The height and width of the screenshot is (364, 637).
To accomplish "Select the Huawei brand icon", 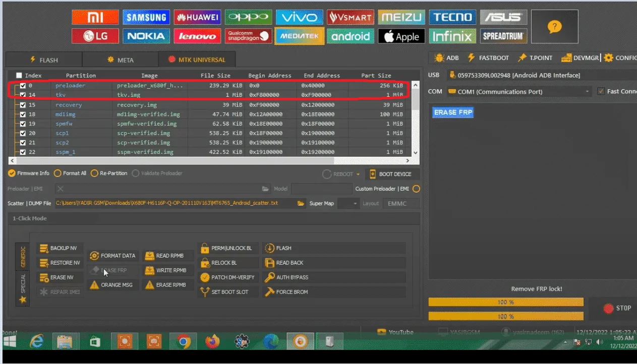I will (x=197, y=18).
